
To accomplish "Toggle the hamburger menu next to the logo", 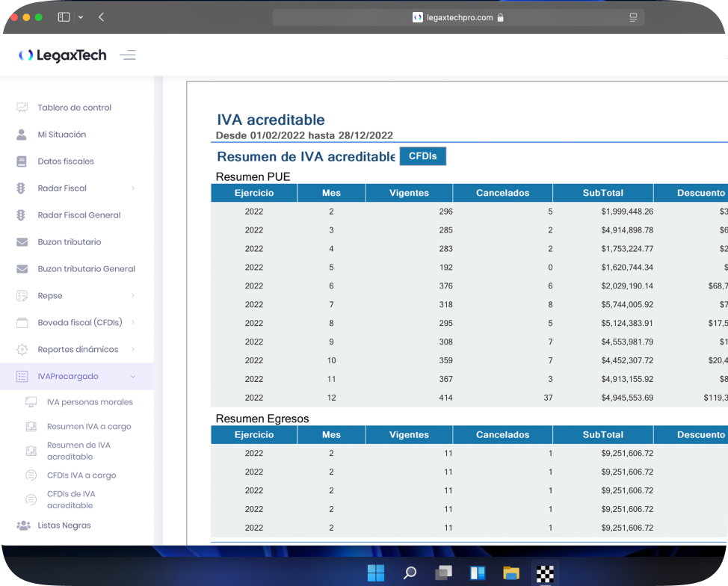I will click(x=128, y=55).
